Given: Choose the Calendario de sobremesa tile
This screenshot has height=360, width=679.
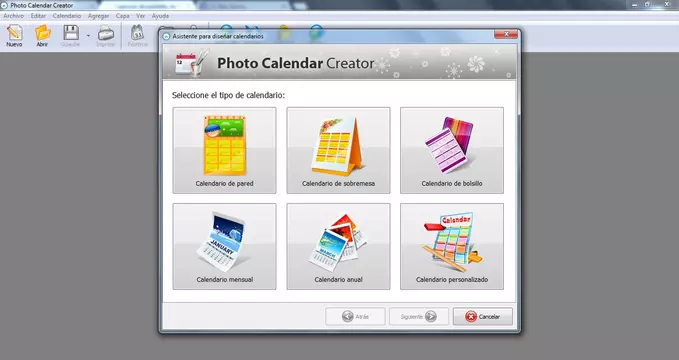Looking at the screenshot, I should 338,150.
